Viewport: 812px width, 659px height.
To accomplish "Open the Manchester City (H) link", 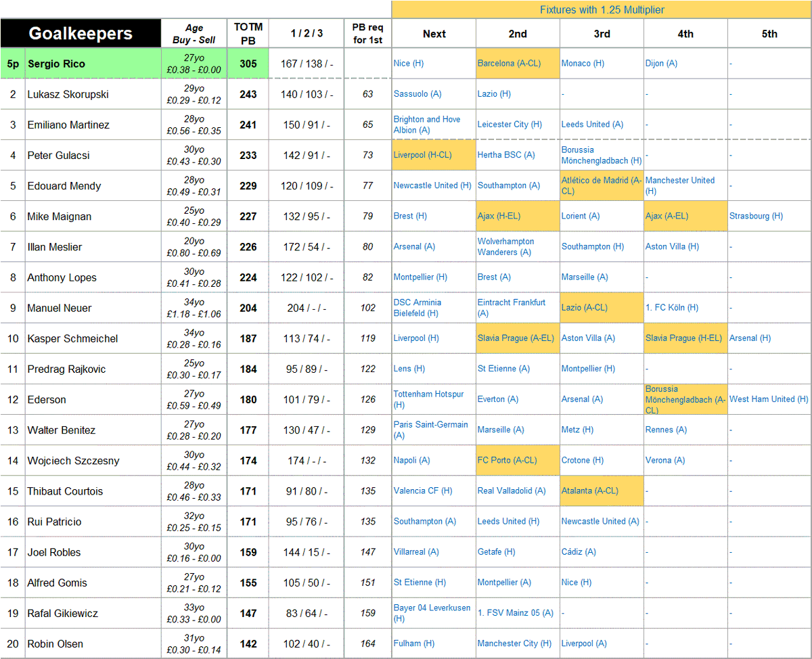I will [x=514, y=643].
